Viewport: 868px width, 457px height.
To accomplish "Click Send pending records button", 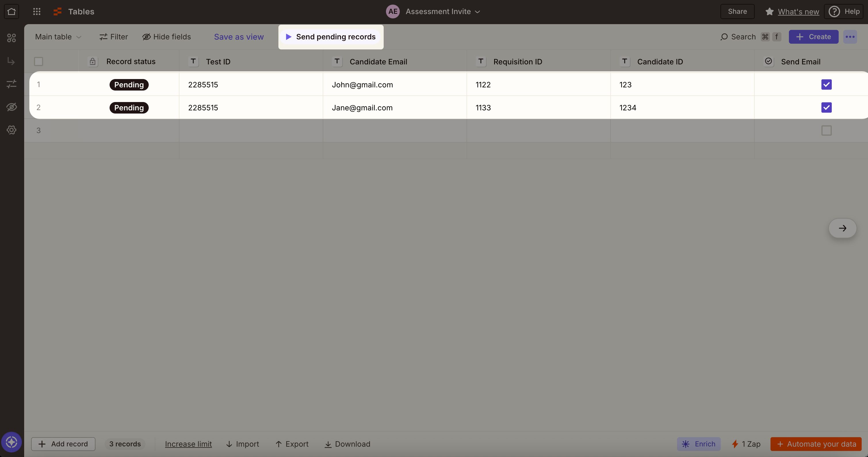I will [330, 37].
